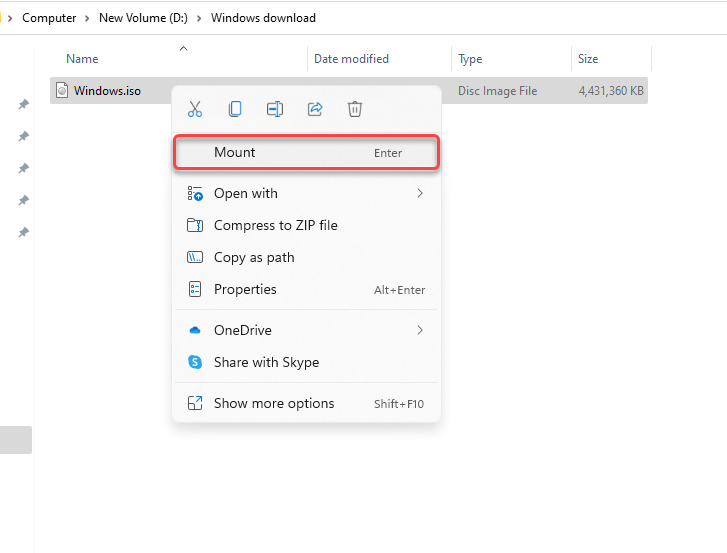This screenshot has width=727, height=553.
Task: Expand the OneDrive submenu arrow
Action: [x=420, y=330]
